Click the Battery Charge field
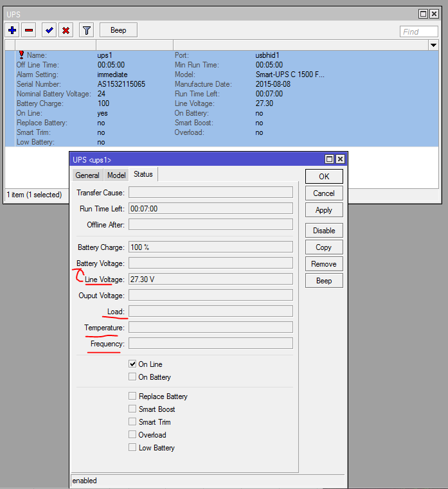The image size is (448, 489). (x=211, y=247)
